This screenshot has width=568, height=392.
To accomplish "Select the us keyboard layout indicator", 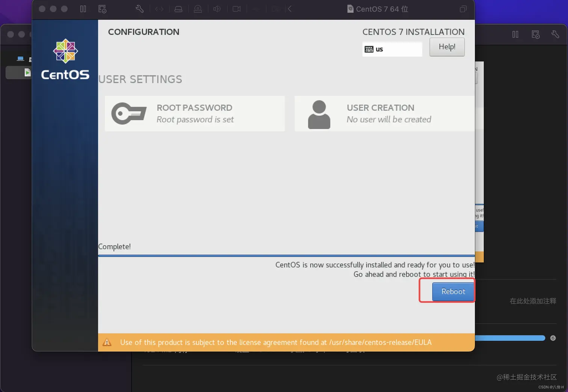I will [392, 49].
